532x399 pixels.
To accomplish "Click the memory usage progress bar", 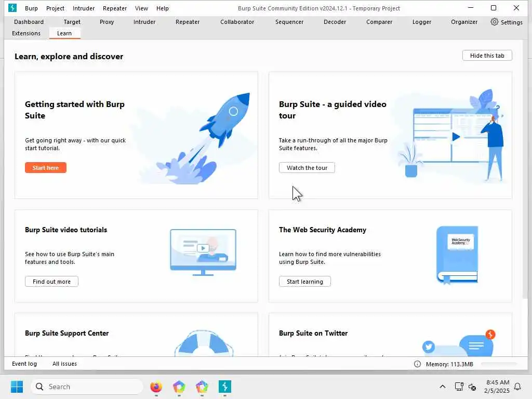I will (499, 364).
